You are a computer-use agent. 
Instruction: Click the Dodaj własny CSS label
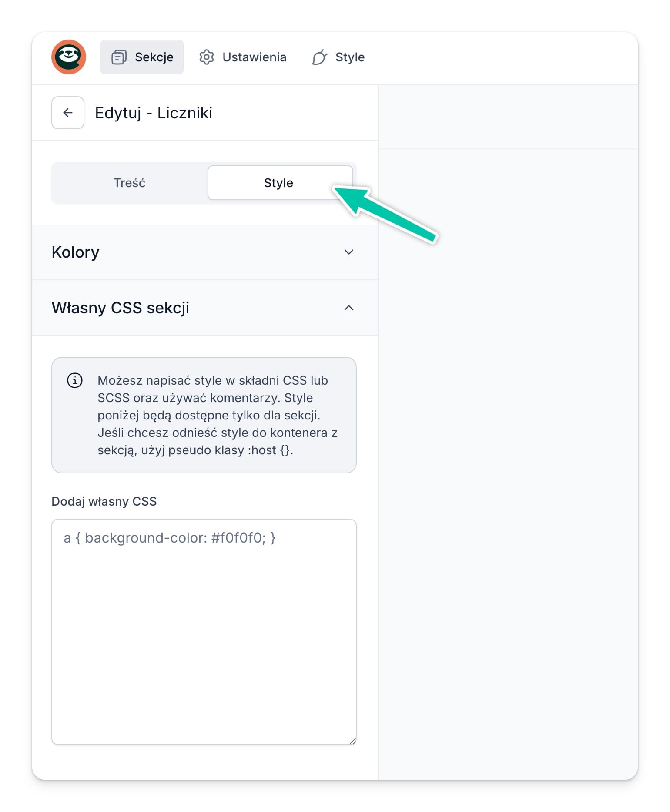[x=104, y=501]
